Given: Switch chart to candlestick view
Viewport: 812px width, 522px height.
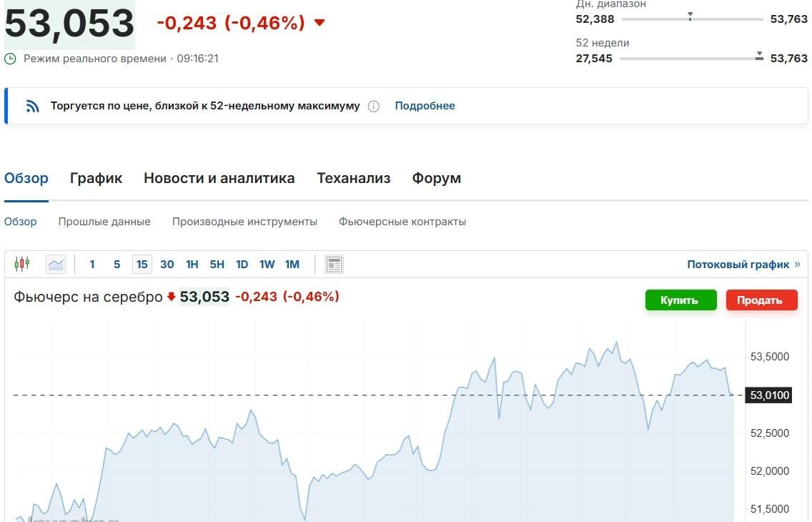Looking at the screenshot, I should (x=21, y=264).
